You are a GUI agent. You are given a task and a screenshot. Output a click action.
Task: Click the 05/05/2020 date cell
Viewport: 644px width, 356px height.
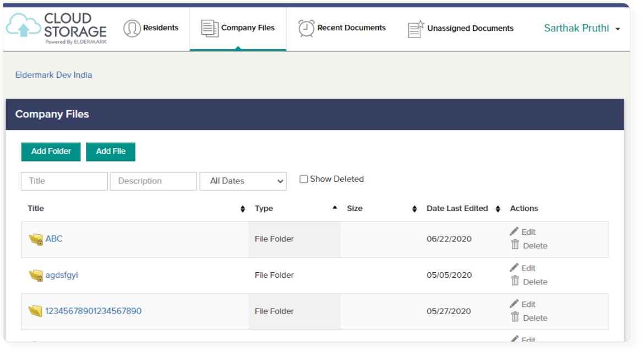[449, 275]
